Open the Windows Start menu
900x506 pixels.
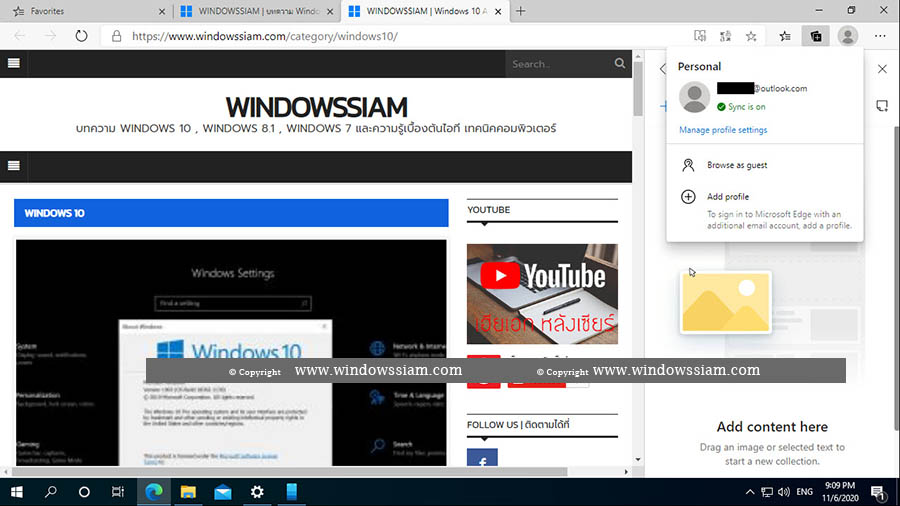coord(17,492)
